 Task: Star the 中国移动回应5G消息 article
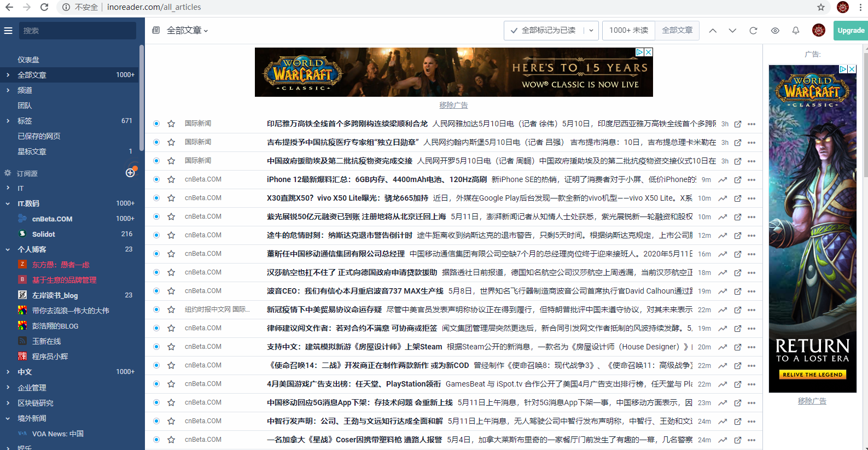point(171,402)
